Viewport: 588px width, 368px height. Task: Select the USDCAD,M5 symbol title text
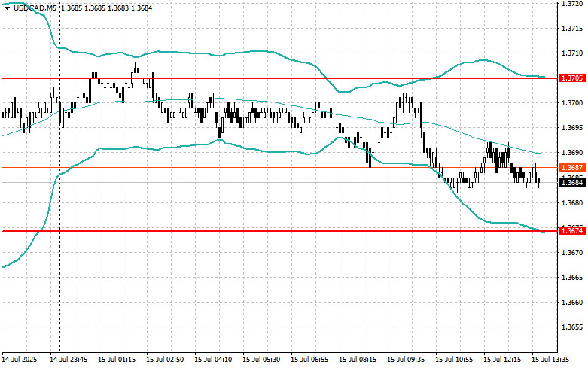point(35,8)
